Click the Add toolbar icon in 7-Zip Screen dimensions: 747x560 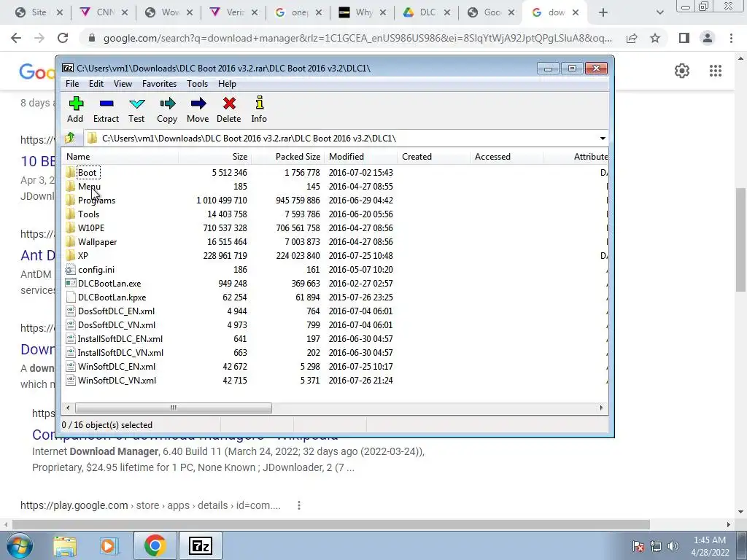[x=76, y=104]
